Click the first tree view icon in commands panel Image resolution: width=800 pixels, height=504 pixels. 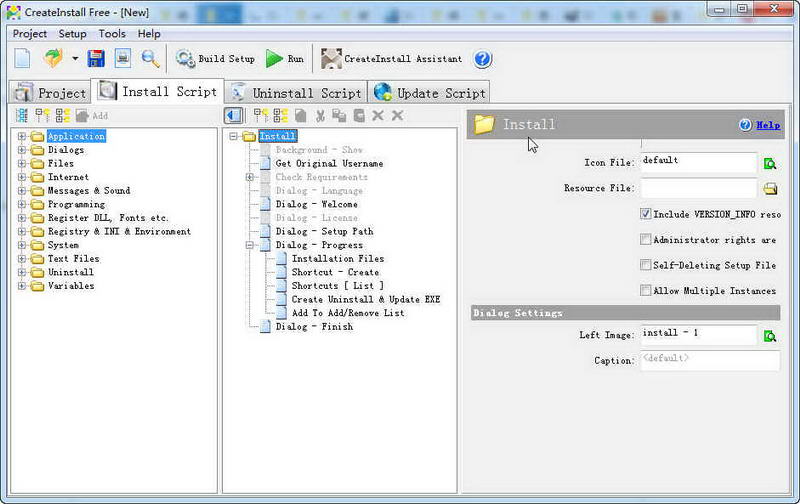(22, 116)
